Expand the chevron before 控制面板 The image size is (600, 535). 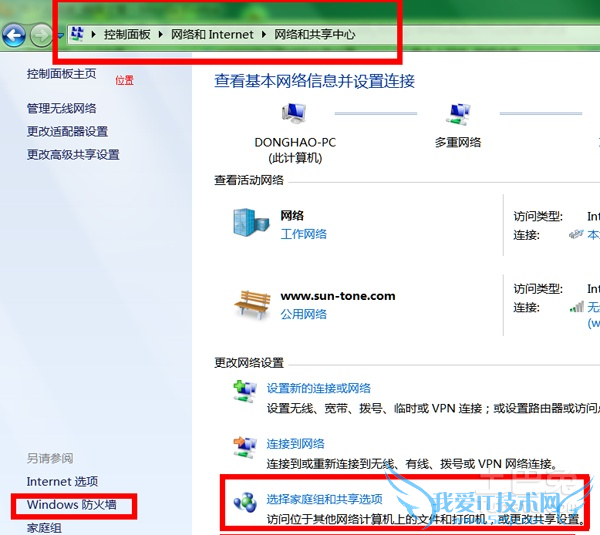93,34
